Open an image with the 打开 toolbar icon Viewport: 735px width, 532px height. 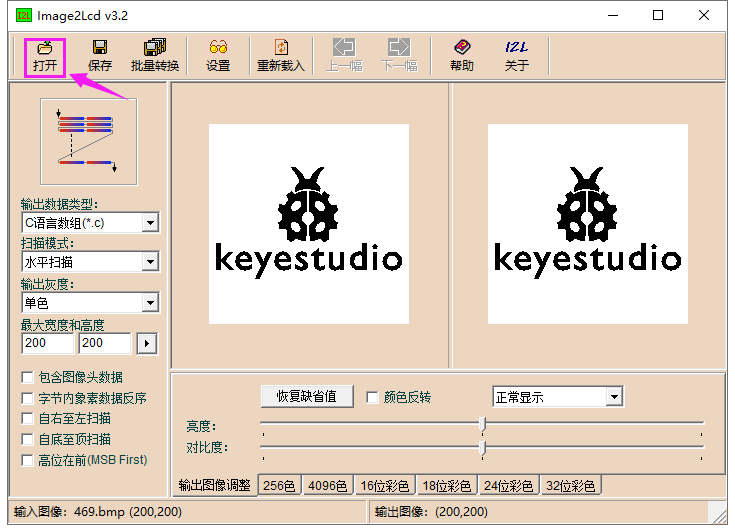tap(45, 56)
